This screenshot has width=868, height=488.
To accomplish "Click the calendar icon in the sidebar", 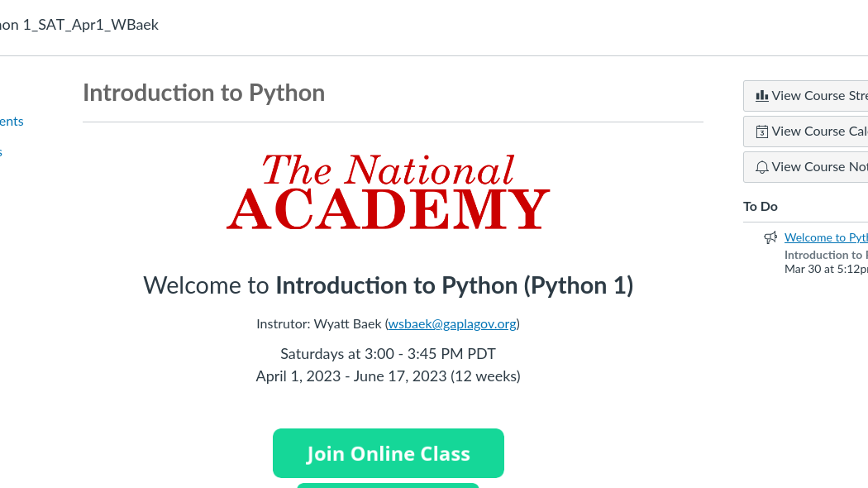I will click(x=762, y=132).
